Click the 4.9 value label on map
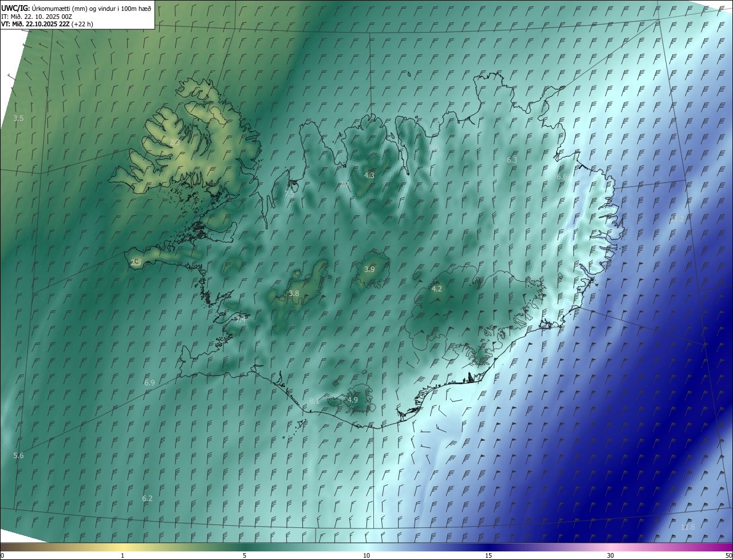 click(353, 400)
